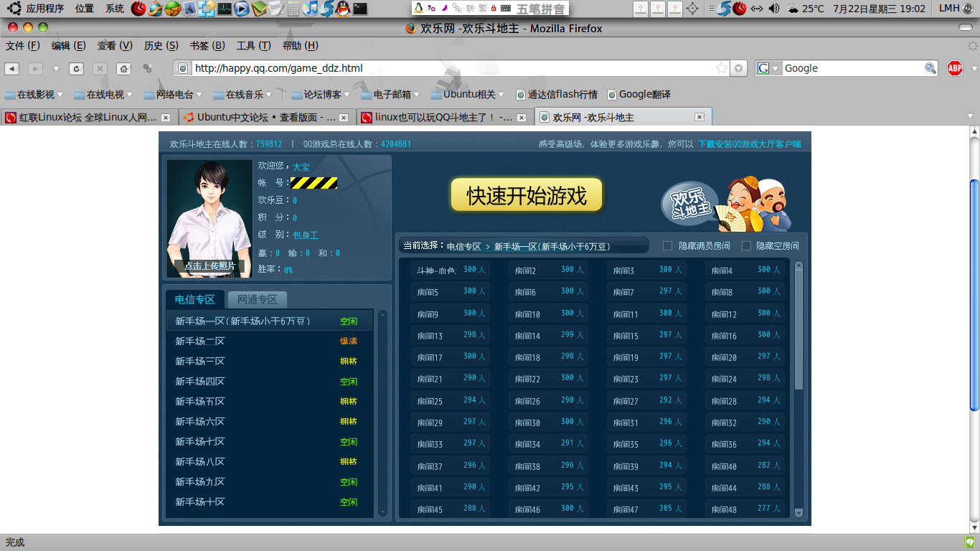Click the 快速开始游戏 button
This screenshot has width=980, height=551.
[527, 196]
